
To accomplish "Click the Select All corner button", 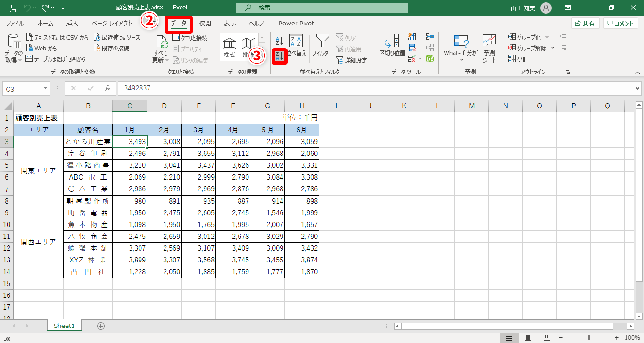I will click(x=7, y=106).
